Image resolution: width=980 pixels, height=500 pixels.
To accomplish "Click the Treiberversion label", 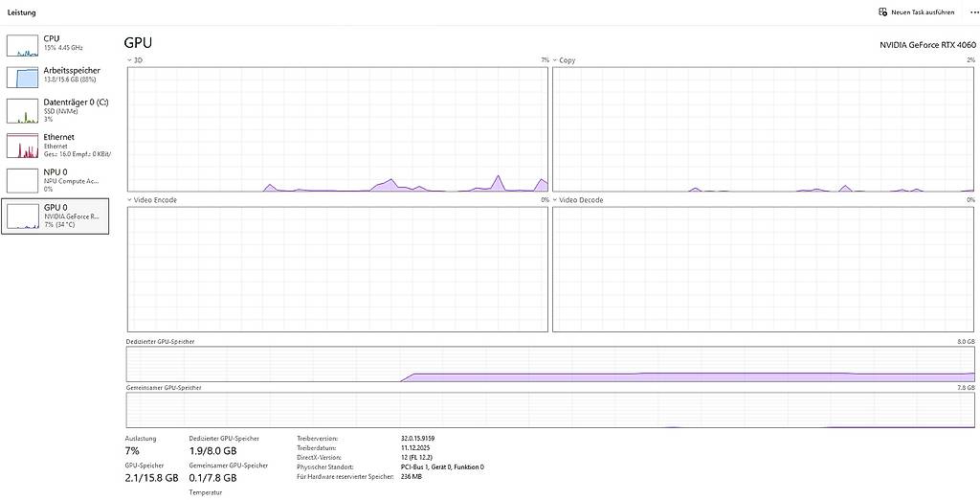I will tap(317, 439).
